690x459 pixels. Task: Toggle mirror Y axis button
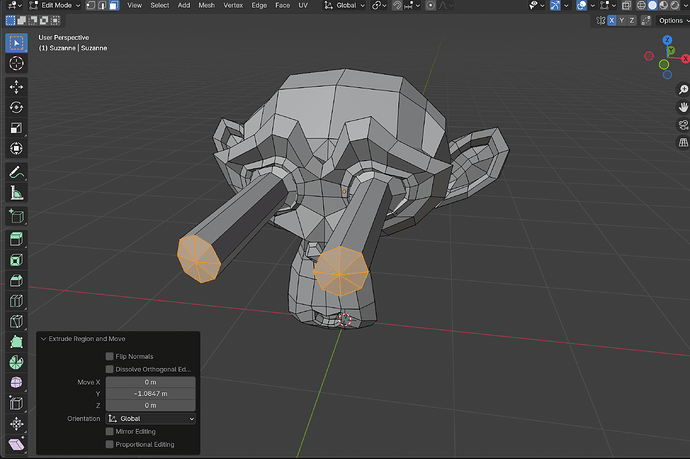[622, 20]
